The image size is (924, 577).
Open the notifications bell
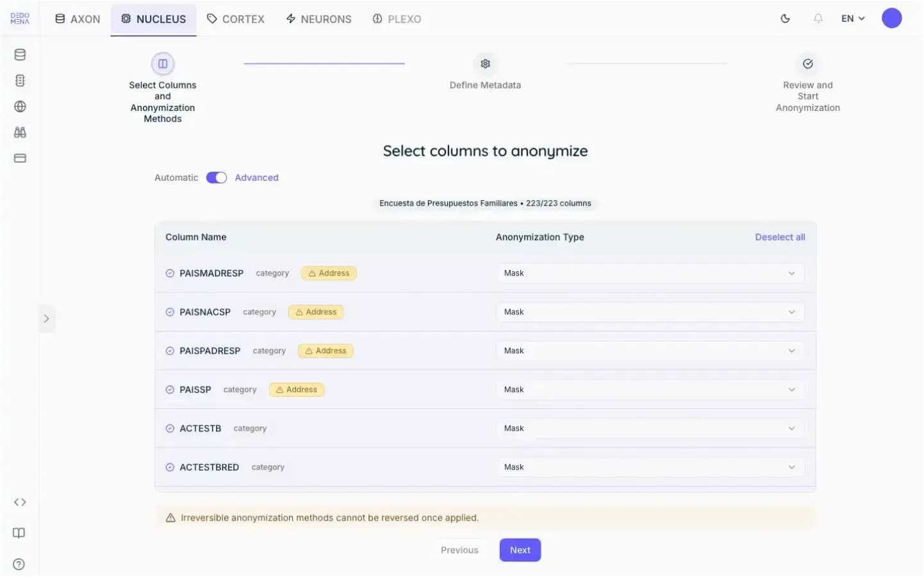(818, 19)
